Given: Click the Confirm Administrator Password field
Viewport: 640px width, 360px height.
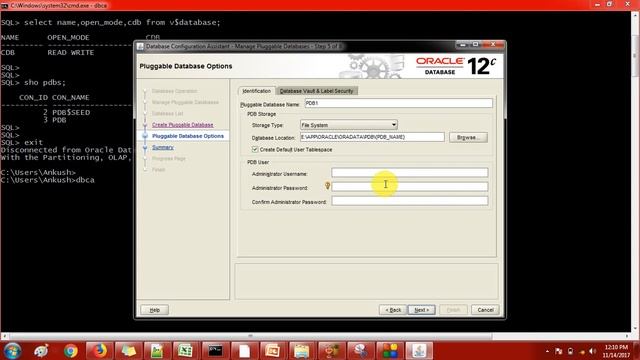Looking at the screenshot, I should pyautogui.click(x=409, y=201).
